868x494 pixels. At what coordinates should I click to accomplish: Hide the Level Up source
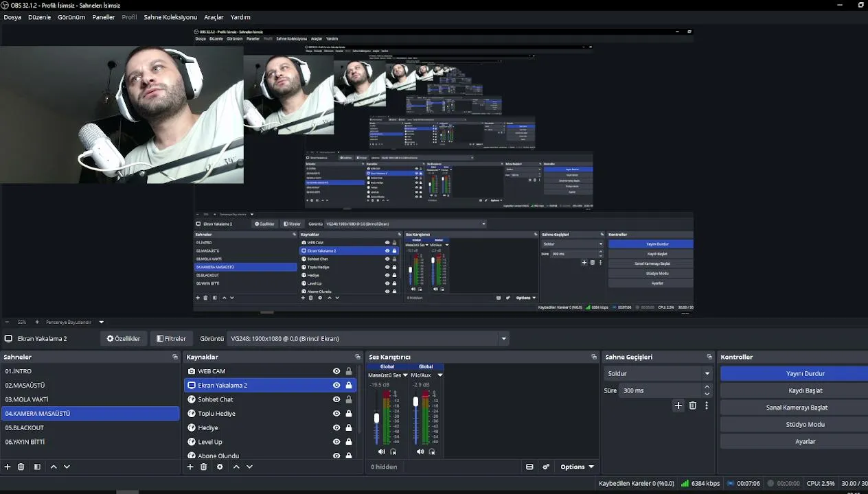[x=336, y=442]
